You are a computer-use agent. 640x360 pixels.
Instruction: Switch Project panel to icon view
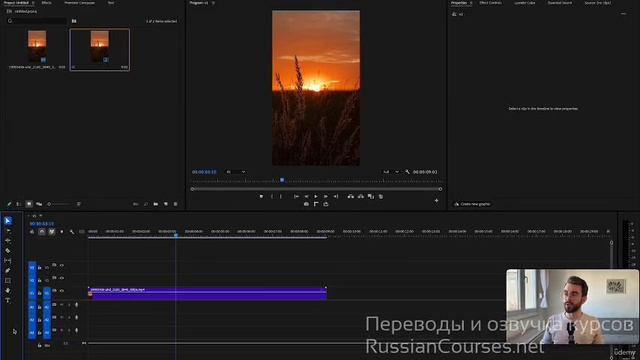point(29,204)
